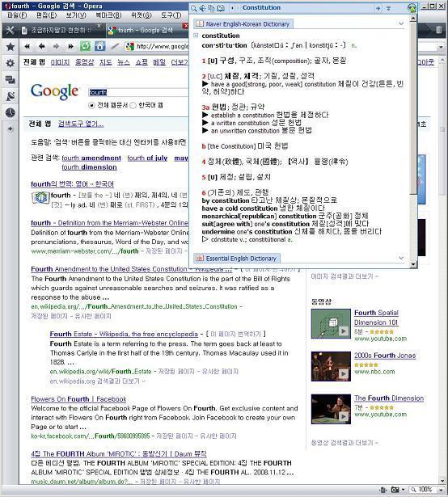Expand the Essential English Dictionary section chevron
Screen dimensions: 448x497
(401, 258)
